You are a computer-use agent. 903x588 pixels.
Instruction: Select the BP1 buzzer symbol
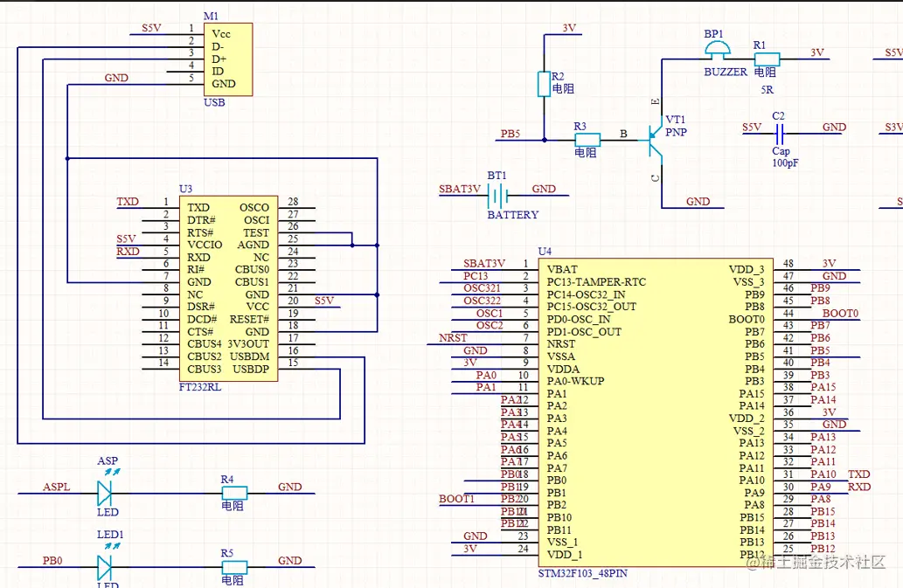[x=718, y=51]
